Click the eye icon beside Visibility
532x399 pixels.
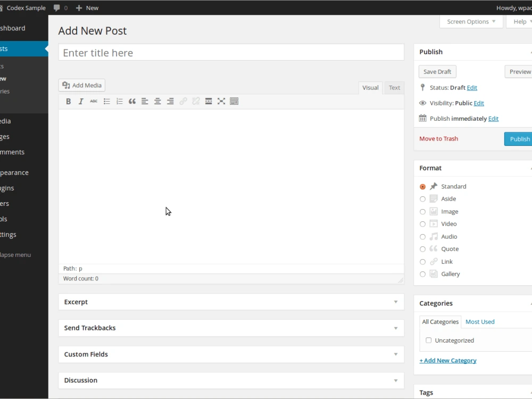tap(422, 103)
